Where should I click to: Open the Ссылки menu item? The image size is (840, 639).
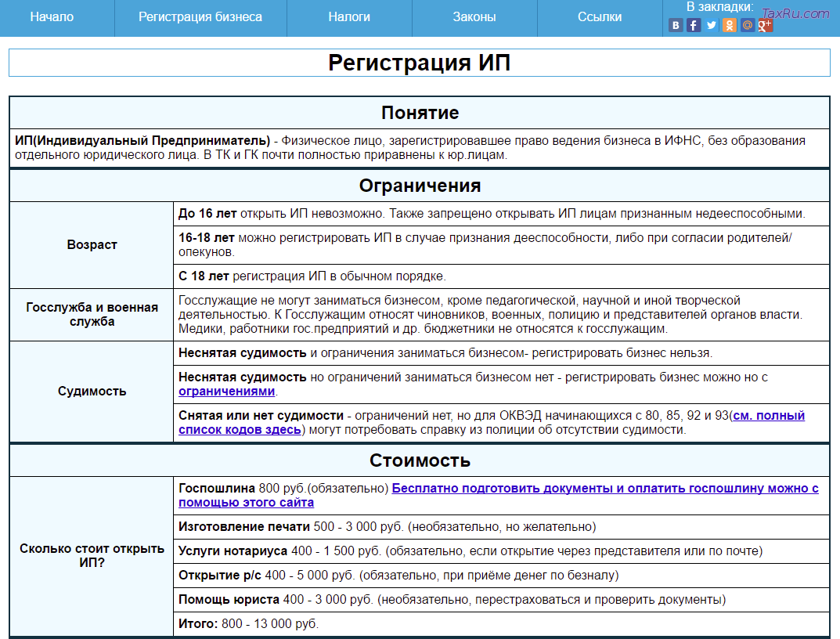pyautogui.click(x=600, y=17)
